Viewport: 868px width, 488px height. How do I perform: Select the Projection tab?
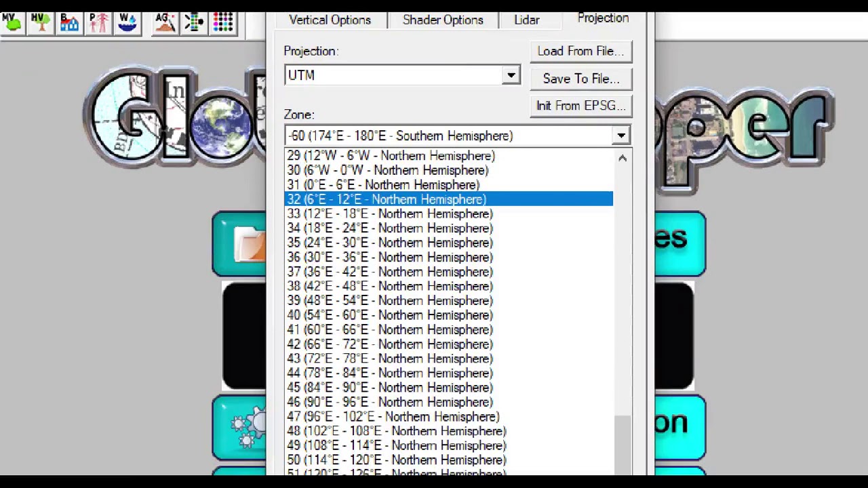[603, 18]
